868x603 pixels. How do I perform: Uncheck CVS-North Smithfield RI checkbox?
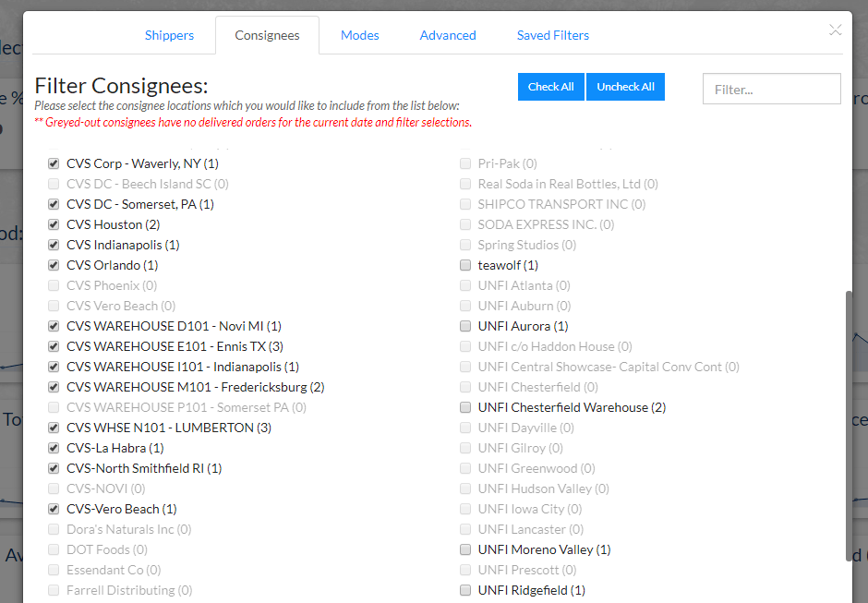tap(54, 468)
